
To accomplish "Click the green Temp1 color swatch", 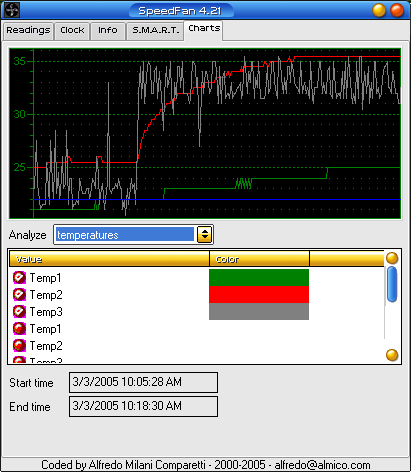I will (259, 278).
